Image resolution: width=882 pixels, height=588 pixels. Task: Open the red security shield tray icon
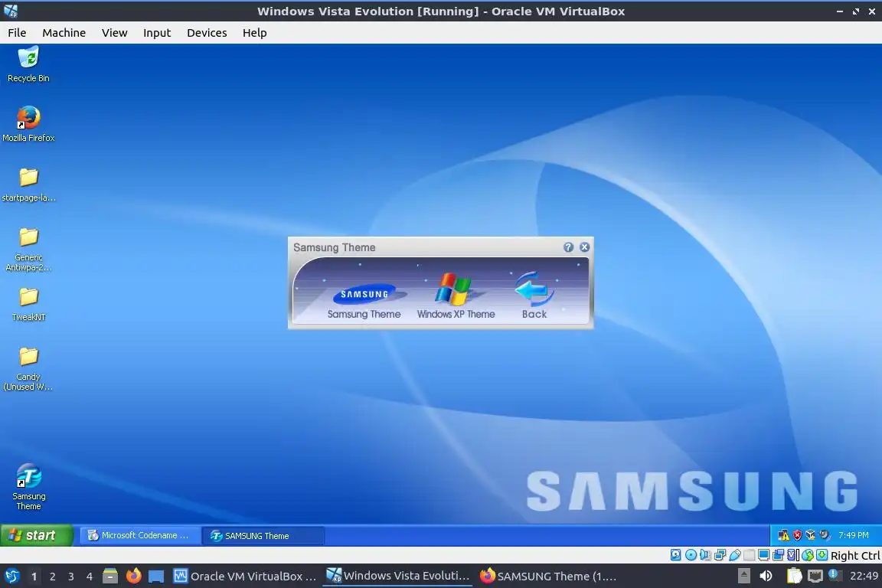pos(797,535)
